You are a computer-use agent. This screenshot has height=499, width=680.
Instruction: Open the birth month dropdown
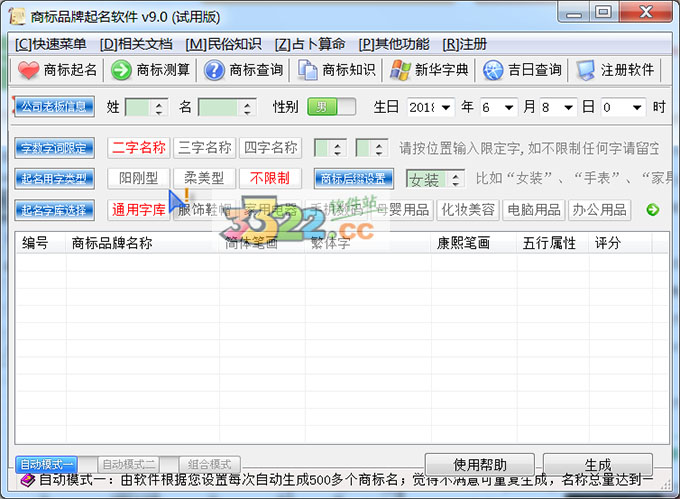point(509,107)
